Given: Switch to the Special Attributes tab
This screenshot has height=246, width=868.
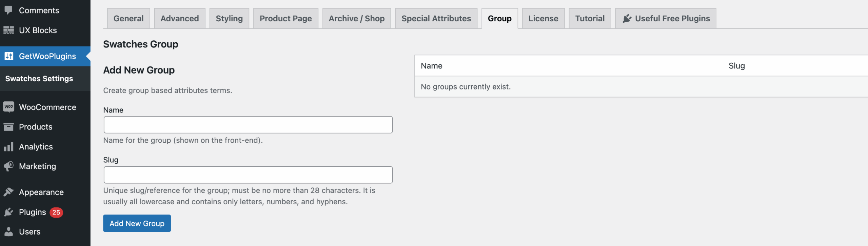Looking at the screenshot, I should pos(436,18).
